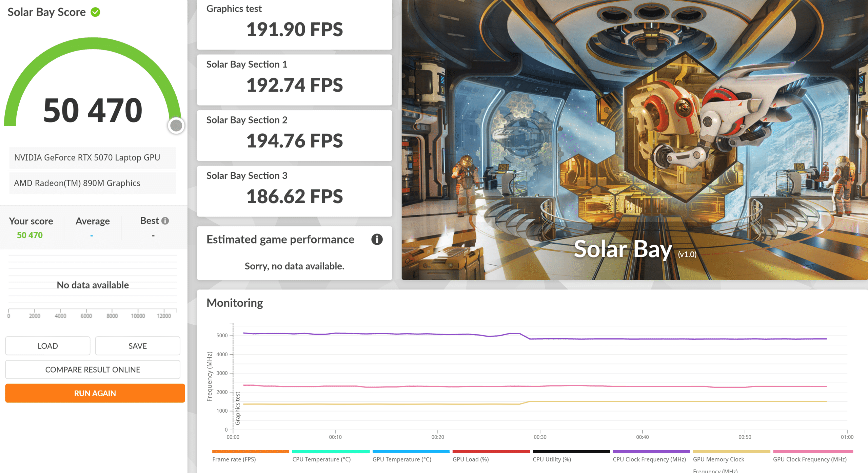Image resolution: width=868 pixels, height=473 pixels.
Task: Click the grey knob on the score gauge
Action: pyautogui.click(x=176, y=126)
